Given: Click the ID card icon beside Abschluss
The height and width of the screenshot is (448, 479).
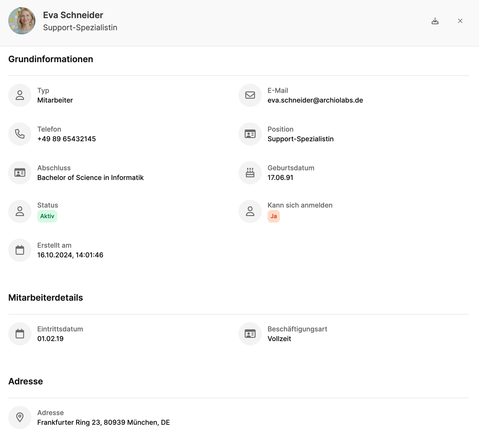Looking at the screenshot, I should pyautogui.click(x=20, y=172).
